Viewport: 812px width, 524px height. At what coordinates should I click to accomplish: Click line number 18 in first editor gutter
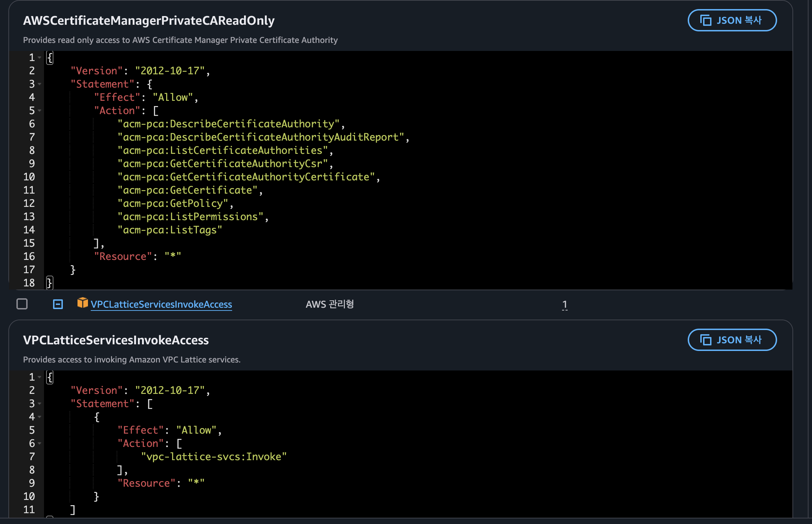coord(29,283)
